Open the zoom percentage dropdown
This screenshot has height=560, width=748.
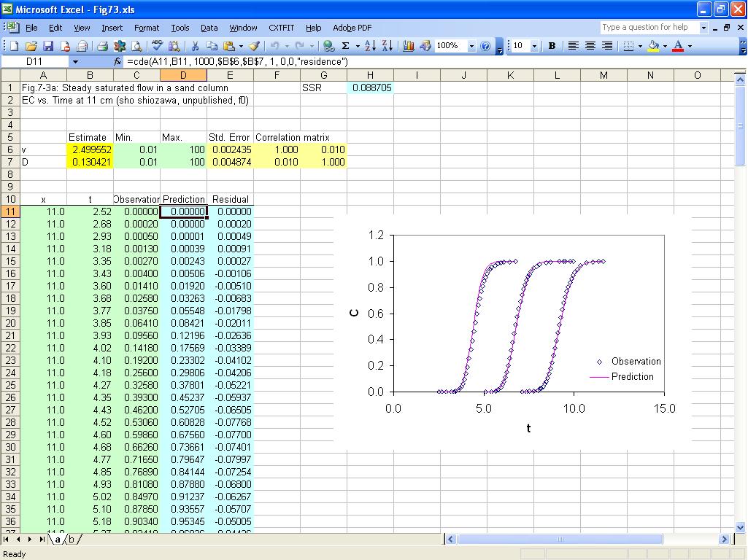[471, 46]
